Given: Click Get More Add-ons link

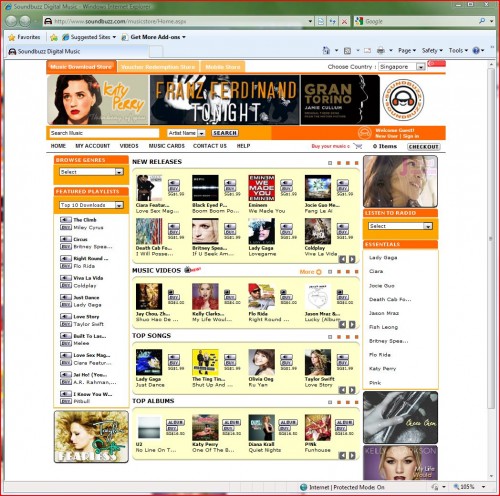Looking at the screenshot, I should click(154, 37).
